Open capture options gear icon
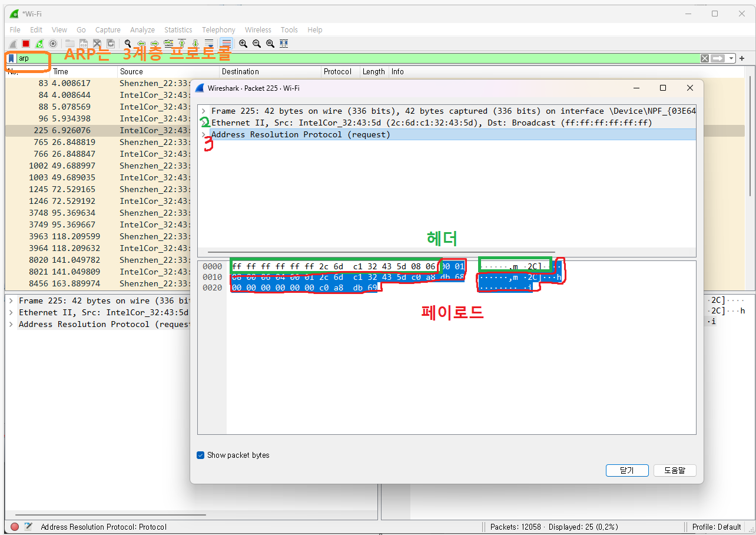Viewport: 756px width, 535px height. [53, 44]
